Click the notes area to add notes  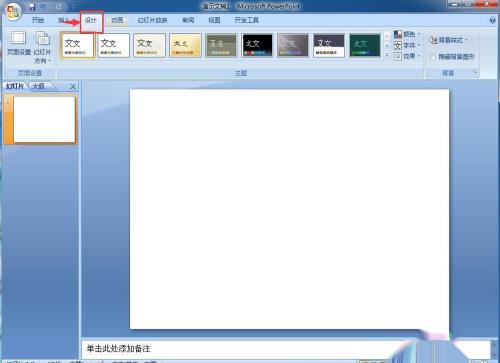click(286, 349)
